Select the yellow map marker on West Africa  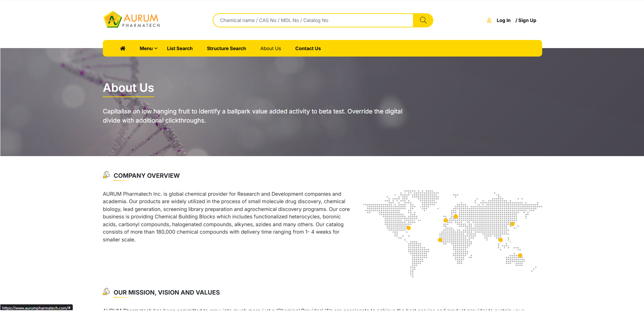click(x=440, y=240)
